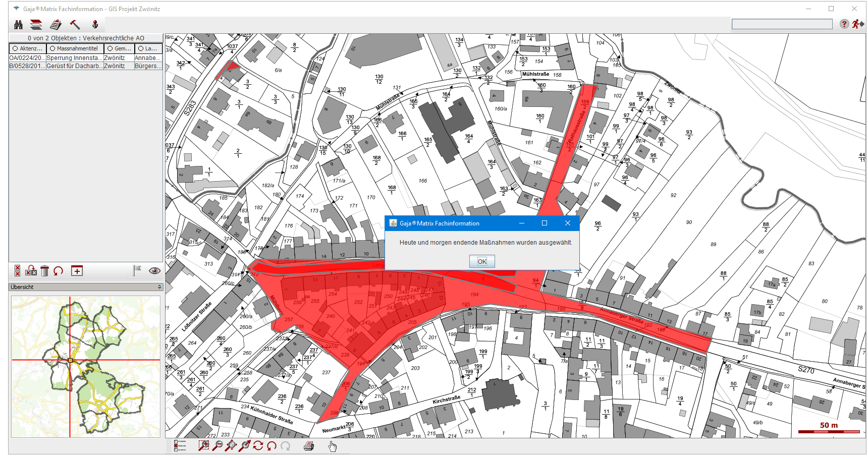The image size is (868, 458).
Task: Open the layers stack tool
Action: point(36,25)
